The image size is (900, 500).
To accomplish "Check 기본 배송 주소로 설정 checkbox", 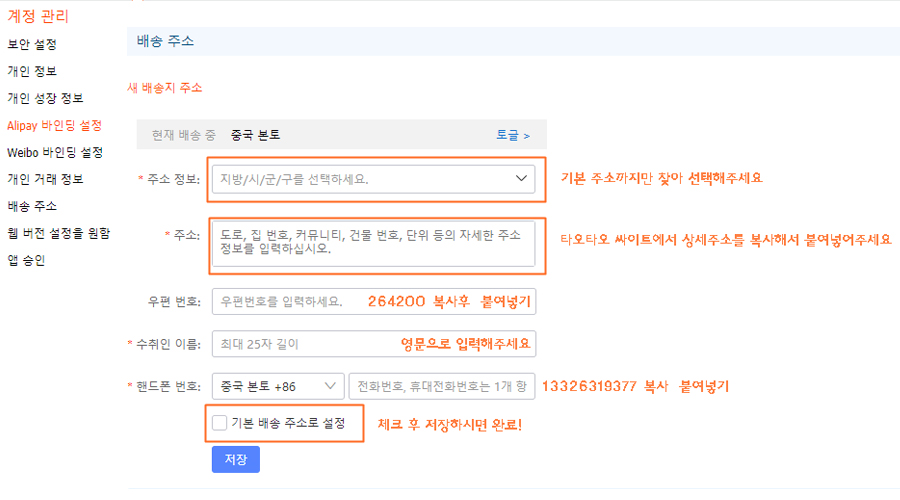I will click(x=220, y=423).
